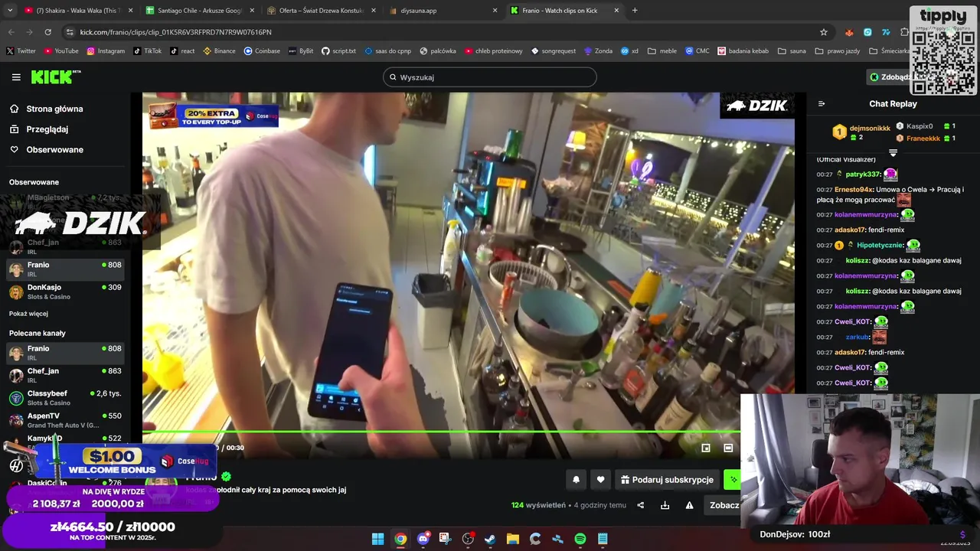Screen dimensions: 980x551
Task: Expand Pokaż więcej in followed channels
Action: pos(28,314)
